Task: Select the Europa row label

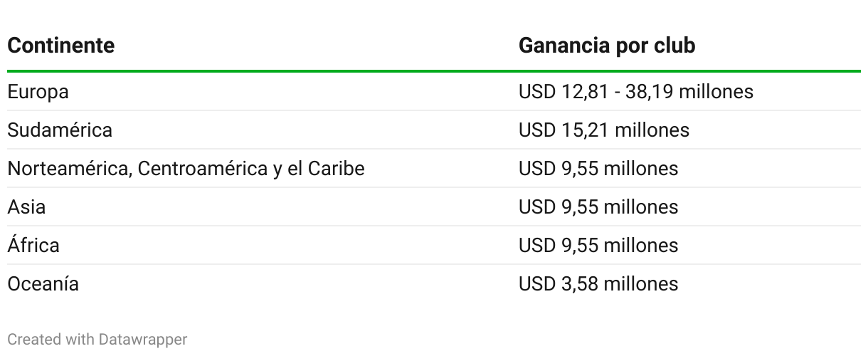Action: [x=38, y=92]
